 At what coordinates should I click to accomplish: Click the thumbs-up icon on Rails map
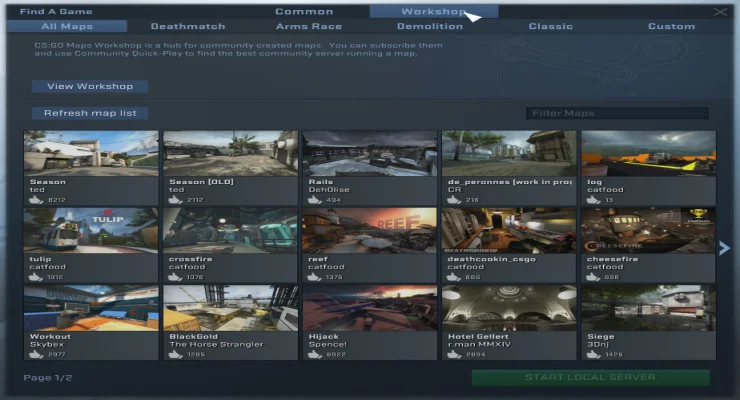315,200
